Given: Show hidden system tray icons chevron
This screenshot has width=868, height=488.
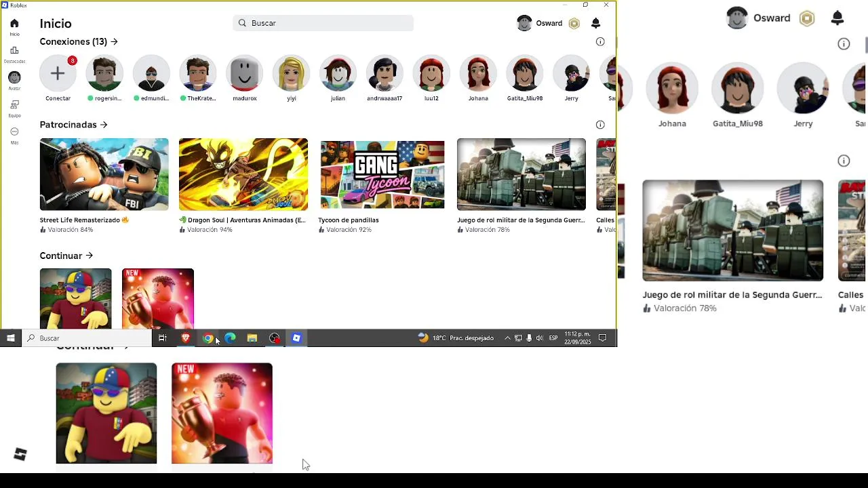Looking at the screenshot, I should (x=507, y=338).
